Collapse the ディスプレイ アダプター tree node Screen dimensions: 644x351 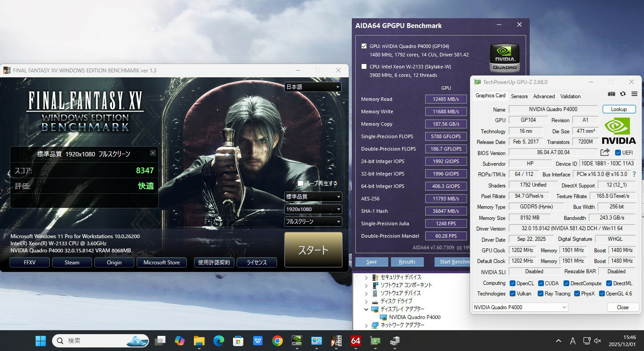click(366, 309)
